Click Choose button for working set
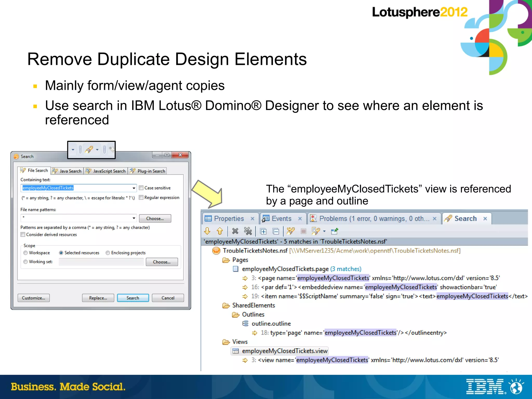532x399 pixels. click(x=162, y=262)
